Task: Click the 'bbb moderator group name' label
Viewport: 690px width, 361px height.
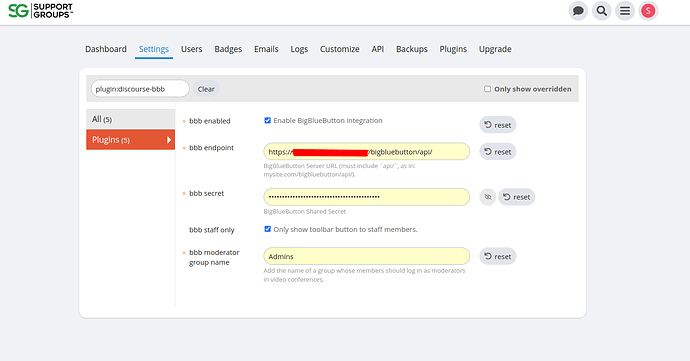Action: point(214,257)
